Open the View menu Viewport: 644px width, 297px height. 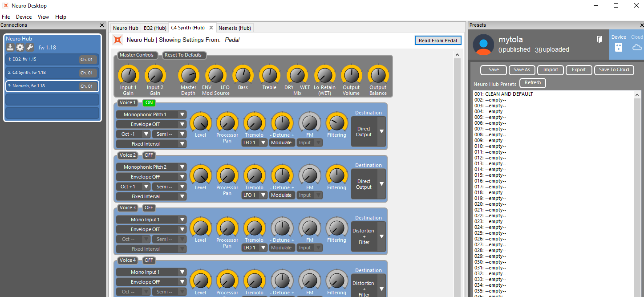pos(43,17)
